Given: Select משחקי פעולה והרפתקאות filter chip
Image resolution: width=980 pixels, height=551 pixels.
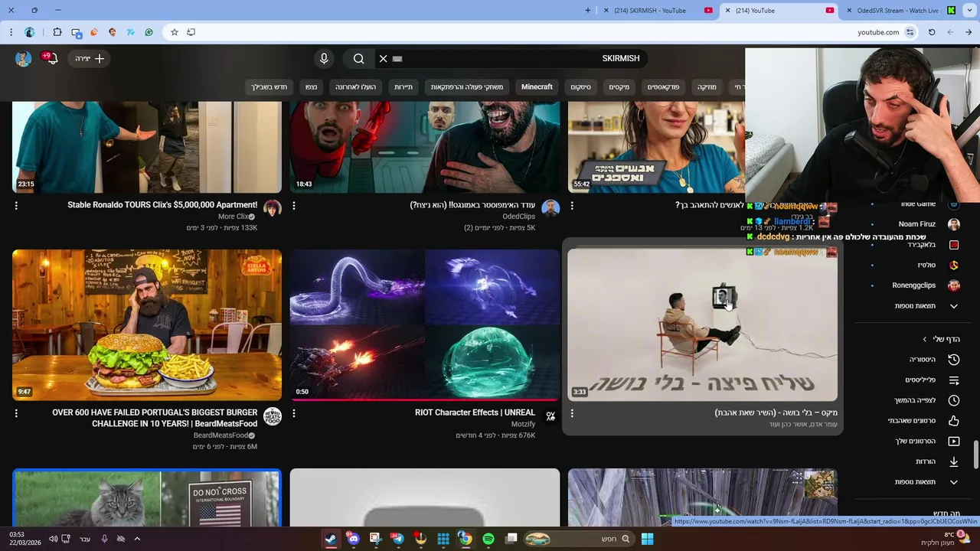Looking at the screenshot, I should tap(467, 87).
